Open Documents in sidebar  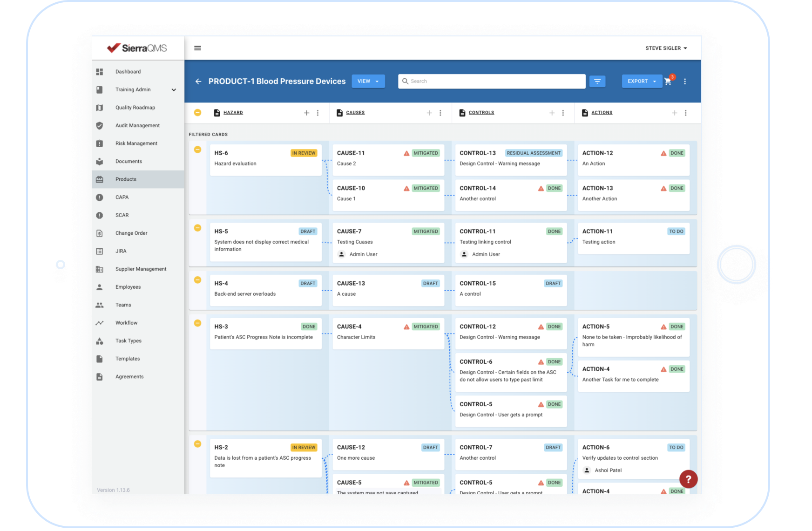(x=138, y=162)
